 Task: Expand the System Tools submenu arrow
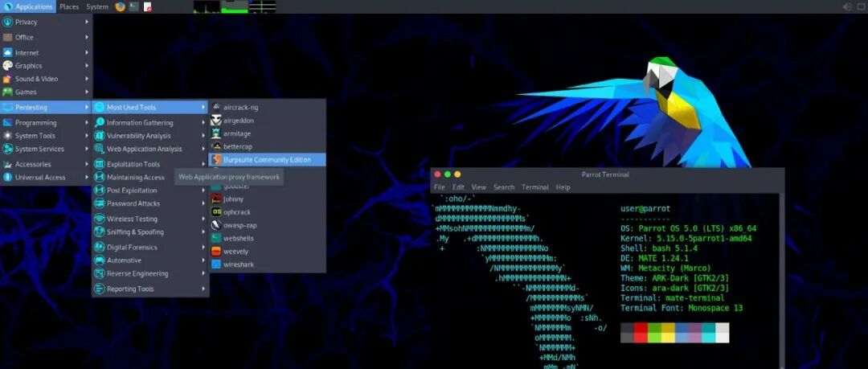click(x=87, y=136)
